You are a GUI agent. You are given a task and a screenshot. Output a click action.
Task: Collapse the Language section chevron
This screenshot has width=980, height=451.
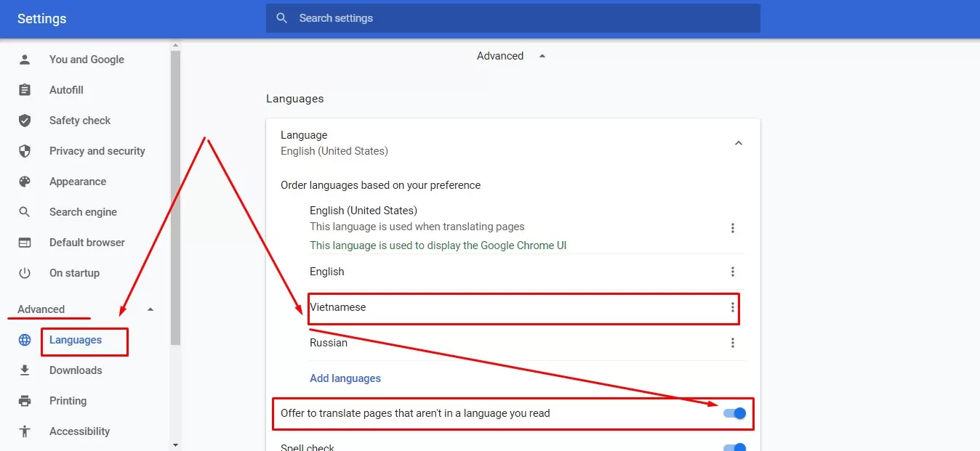tap(738, 143)
